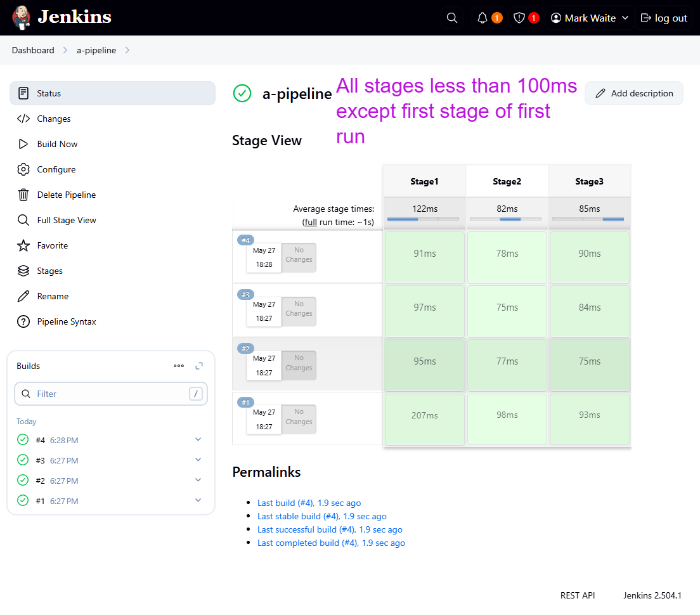Click the Stage1 207ms cell of build #1
The width and height of the screenshot is (700, 615).
click(x=424, y=415)
